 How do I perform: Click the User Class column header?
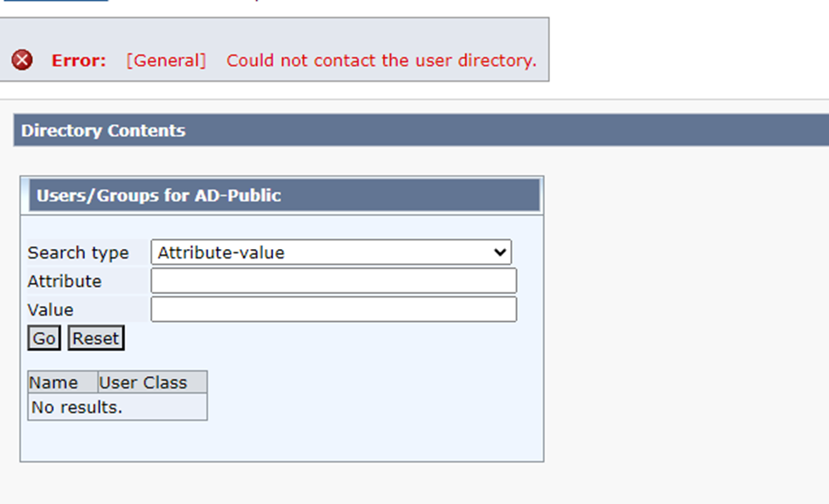click(x=143, y=382)
